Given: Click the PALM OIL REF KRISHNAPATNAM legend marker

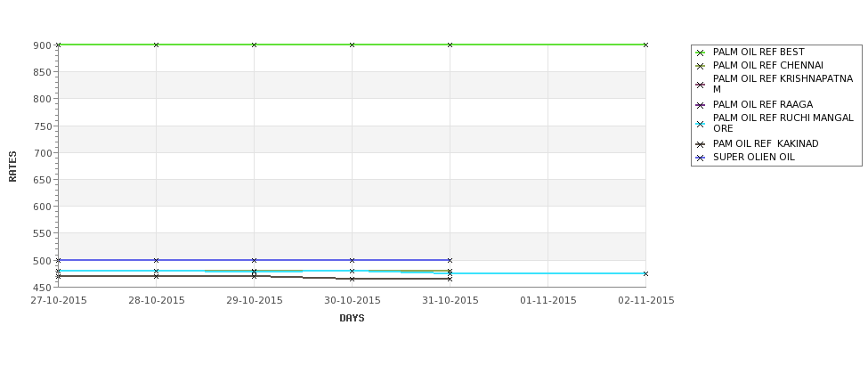Looking at the screenshot, I should (x=700, y=85).
